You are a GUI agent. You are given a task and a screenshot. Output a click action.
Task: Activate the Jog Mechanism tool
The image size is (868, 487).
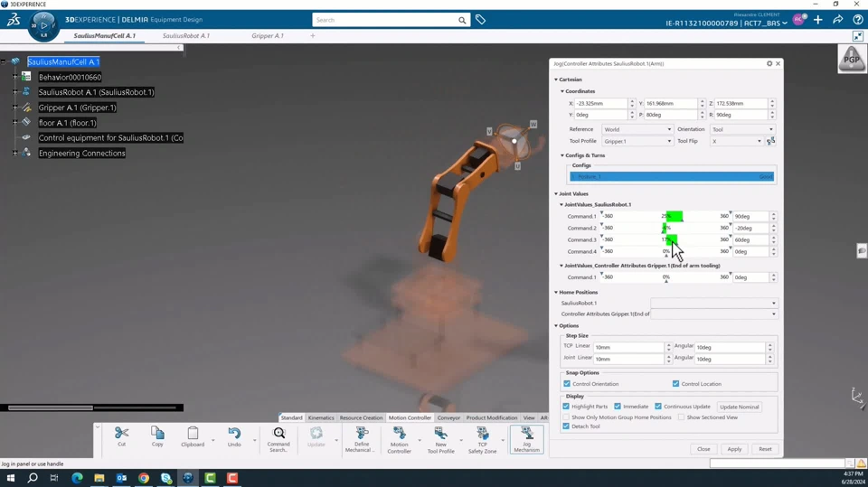[526, 439]
